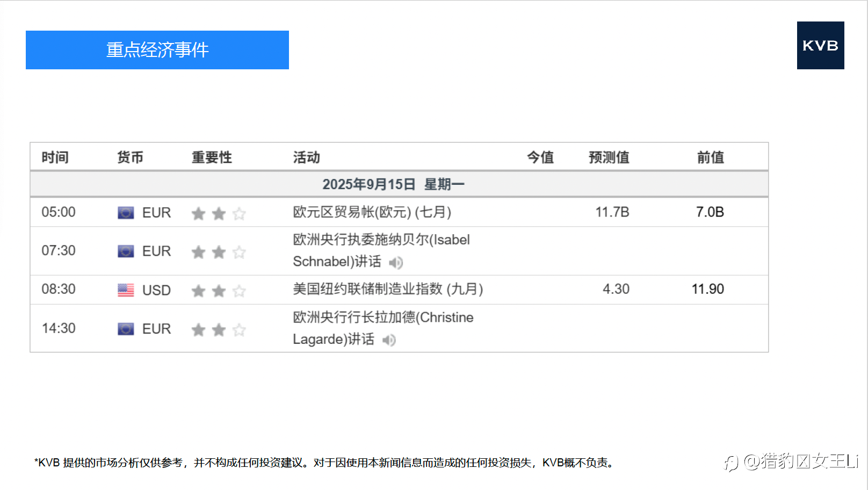Click the previous value 7.0B
Image resolution: width=868 pixels, height=490 pixels.
click(x=710, y=212)
